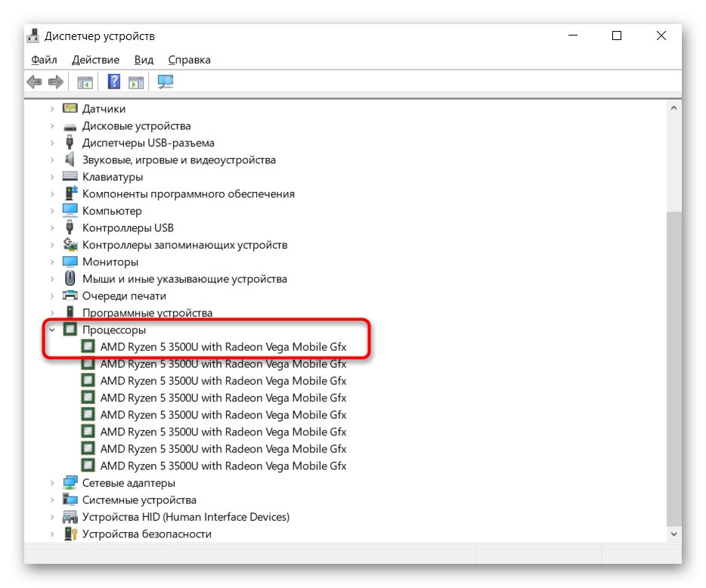Collapse the Процессоры node
Viewport: 706px width, 588px height.
coord(52,330)
